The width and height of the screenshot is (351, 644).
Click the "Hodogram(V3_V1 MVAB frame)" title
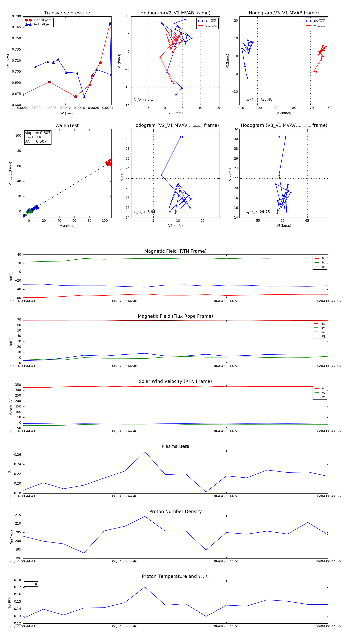click(x=284, y=13)
